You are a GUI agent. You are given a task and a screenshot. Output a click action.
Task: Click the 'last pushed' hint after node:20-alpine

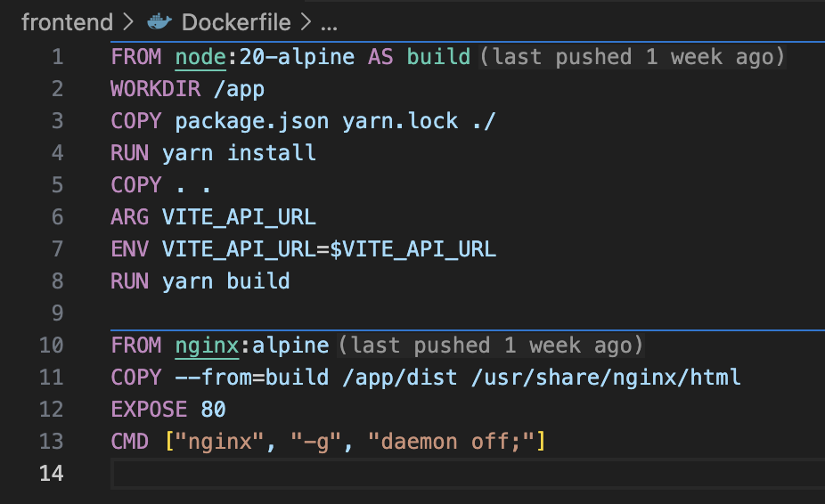click(x=633, y=57)
